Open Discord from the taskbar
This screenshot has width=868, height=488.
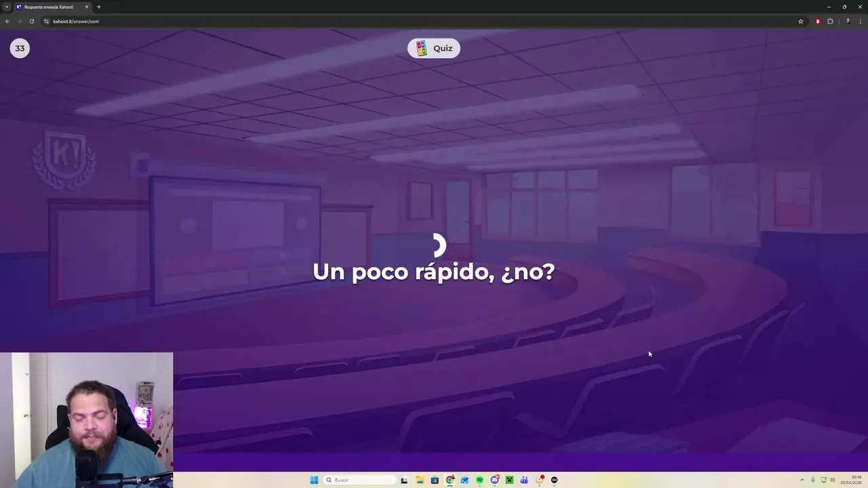(x=495, y=480)
